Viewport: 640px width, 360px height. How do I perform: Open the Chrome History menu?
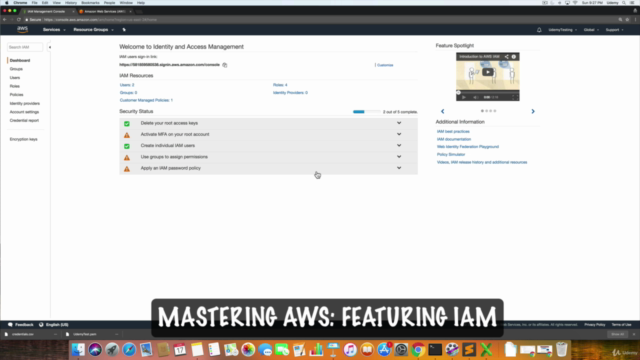[71, 3]
